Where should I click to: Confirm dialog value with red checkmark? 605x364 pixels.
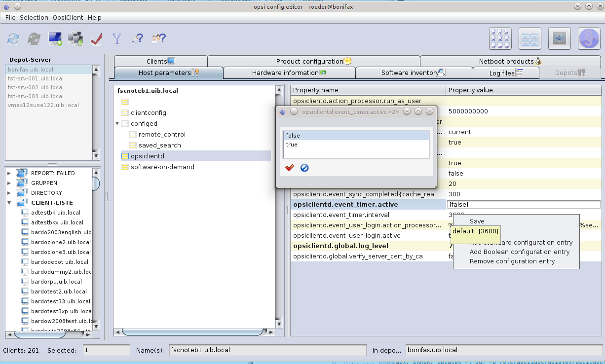[290, 168]
